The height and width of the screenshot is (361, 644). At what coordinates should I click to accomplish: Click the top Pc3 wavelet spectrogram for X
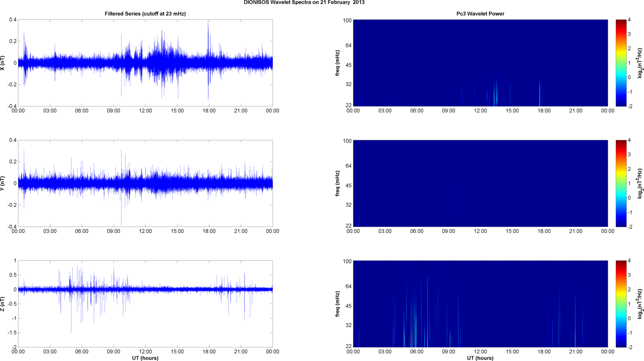(480, 63)
